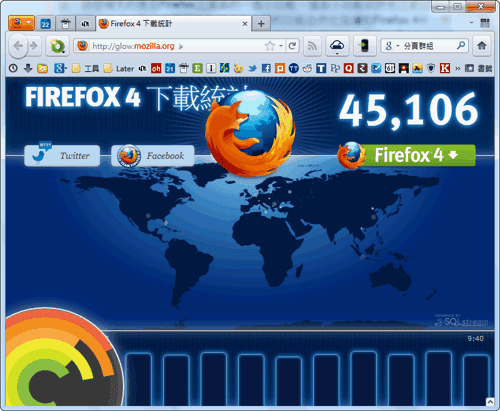
Task: Click the download counter 45,106
Action: (x=409, y=110)
